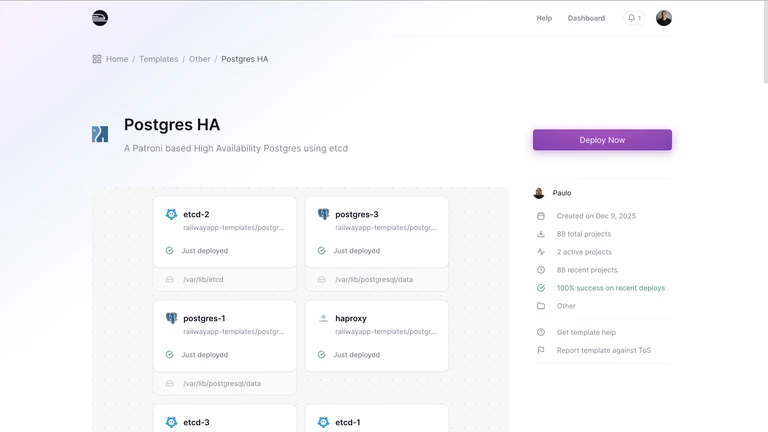This screenshot has height=432, width=768.
Task: Click the clock icon beside recent projects
Action: click(541, 270)
